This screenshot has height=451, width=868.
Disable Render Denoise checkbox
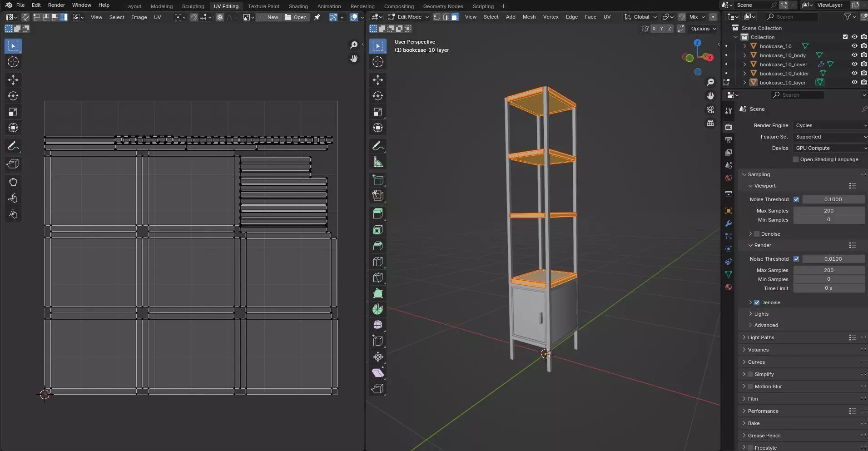[x=757, y=302]
